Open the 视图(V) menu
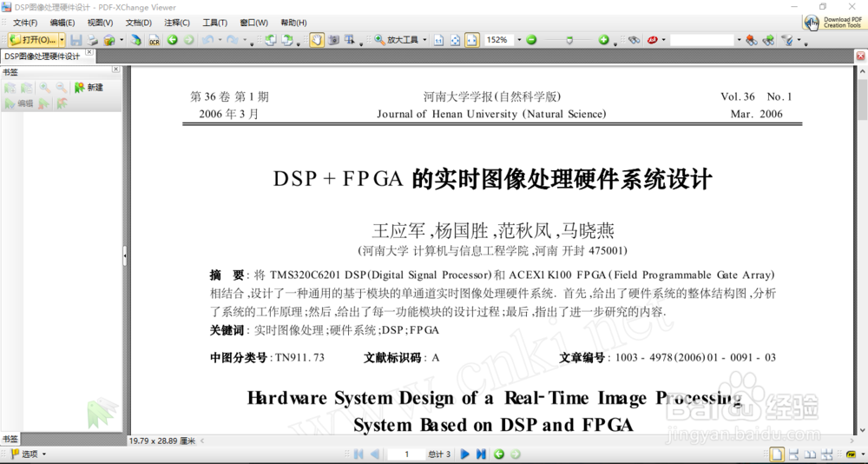Viewport: 868px width, 464px height. pyautogui.click(x=100, y=23)
